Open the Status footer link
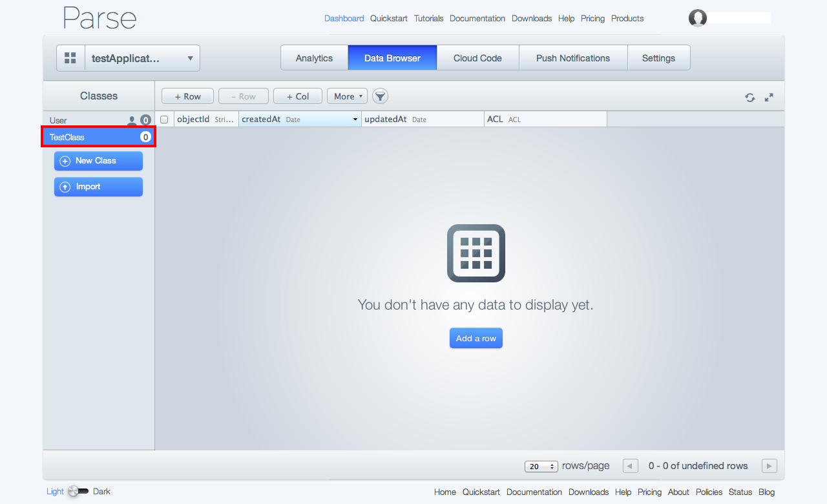 click(x=740, y=492)
